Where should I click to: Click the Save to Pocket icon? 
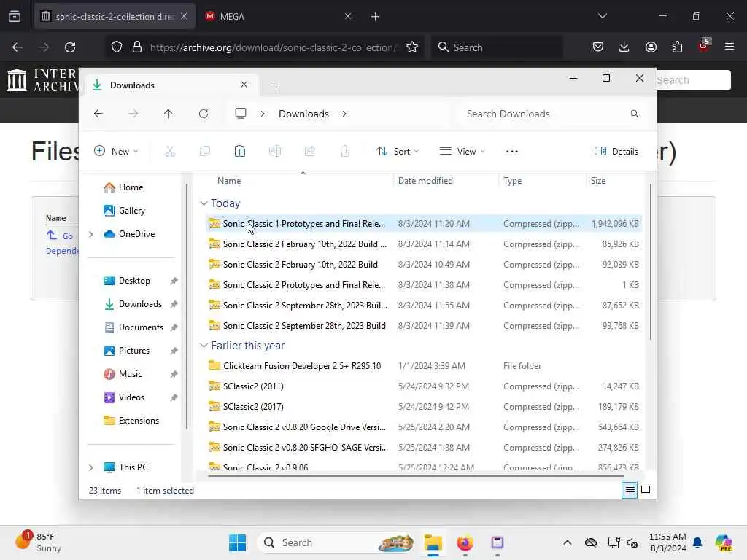click(x=598, y=47)
